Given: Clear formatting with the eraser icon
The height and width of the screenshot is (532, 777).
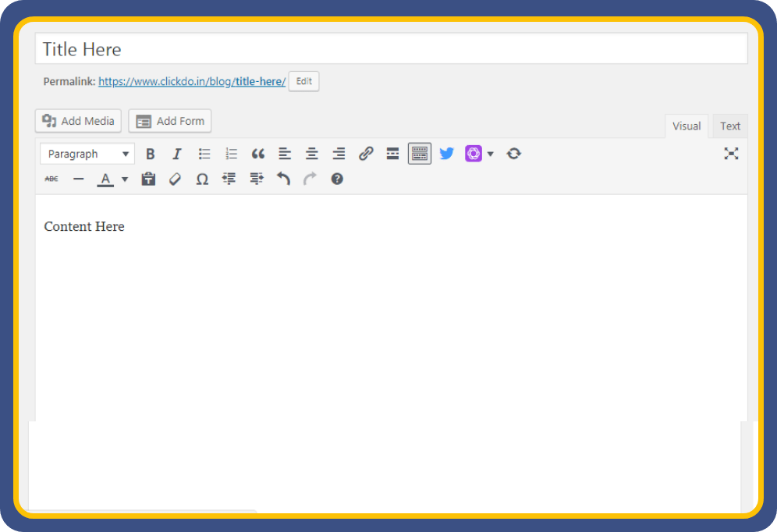Looking at the screenshot, I should 175,179.
